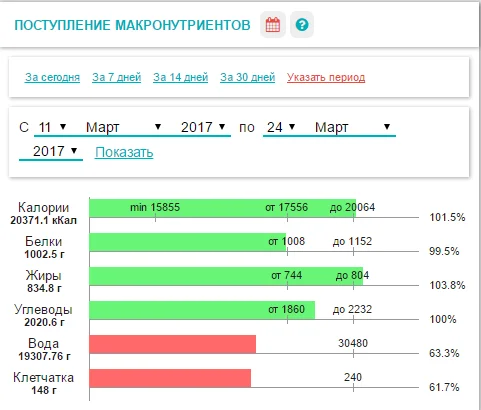The image size is (481, 410).
Task: Show macronutrients for today (За сегодня)
Action: tap(52, 77)
